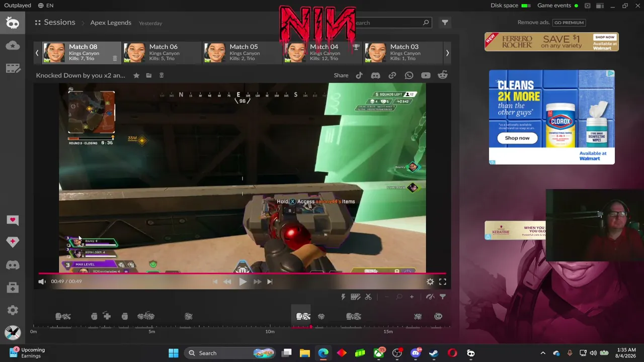Screen dimensions: 644x362
Task: Select the Match 05 session
Action: pos(242,53)
